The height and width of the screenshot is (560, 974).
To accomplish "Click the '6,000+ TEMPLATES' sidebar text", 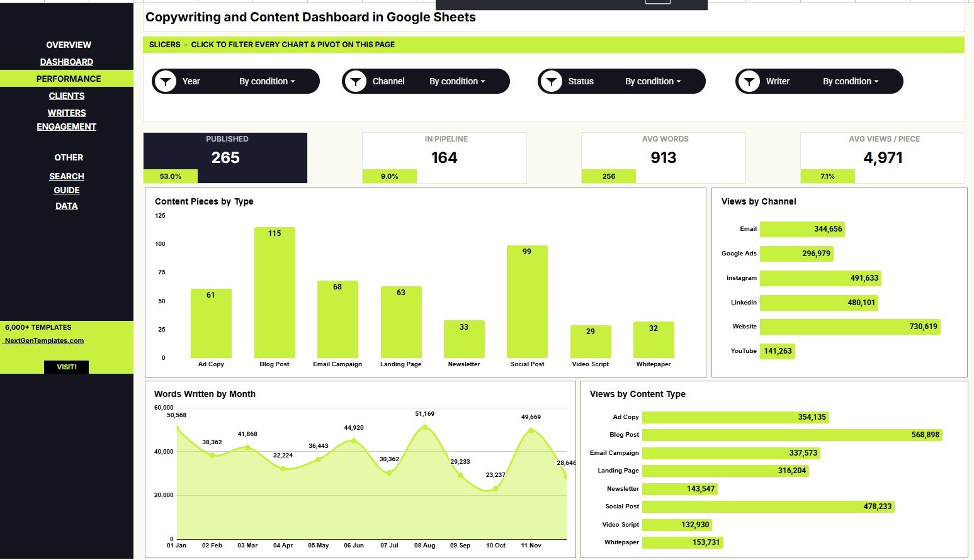I will (38, 327).
